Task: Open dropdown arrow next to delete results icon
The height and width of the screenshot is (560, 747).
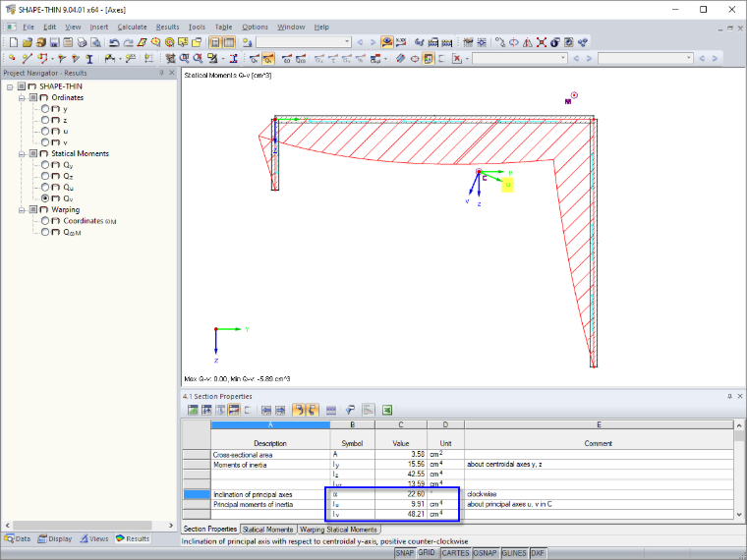Action: coord(467,59)
